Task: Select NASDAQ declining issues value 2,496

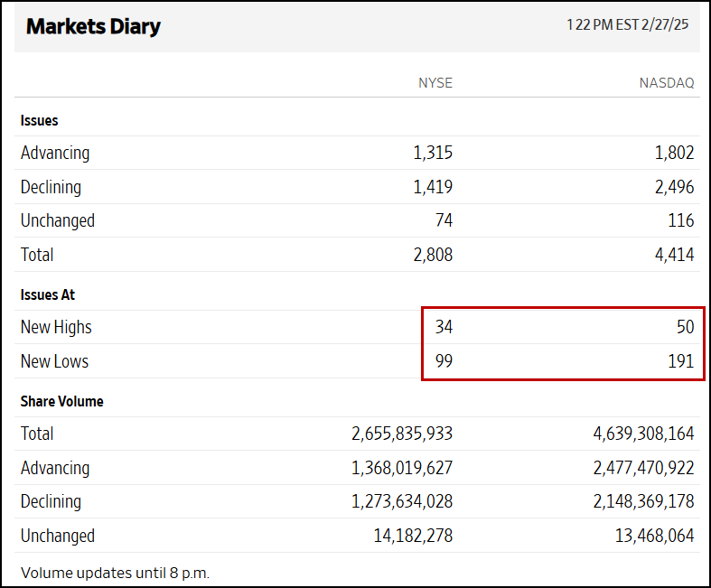Action: point(674,187)
